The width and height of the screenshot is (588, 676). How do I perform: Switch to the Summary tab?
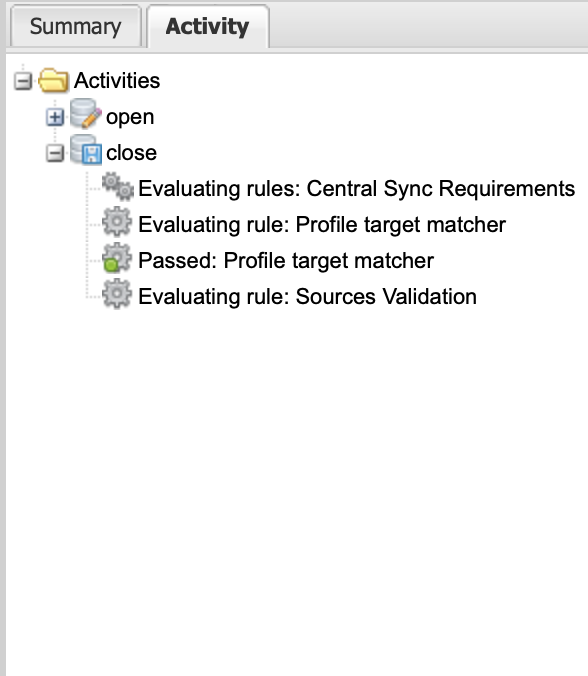point(75,26)
